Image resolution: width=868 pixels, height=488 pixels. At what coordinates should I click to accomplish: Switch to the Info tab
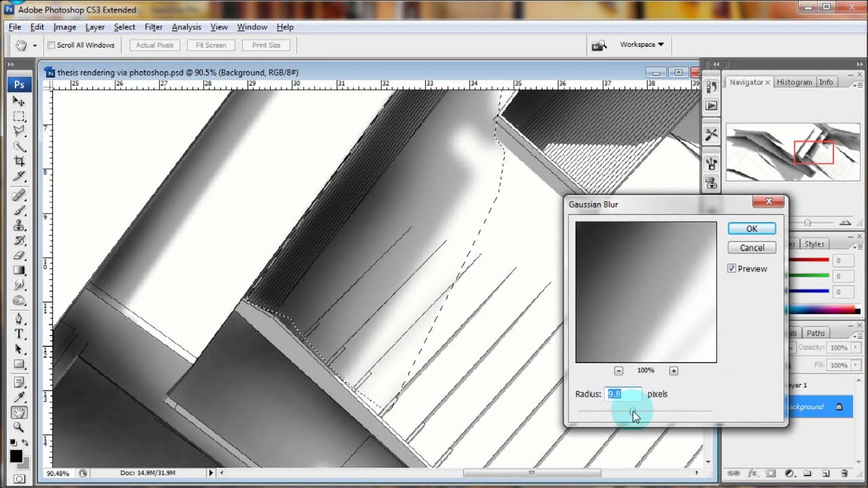(826, 82)
